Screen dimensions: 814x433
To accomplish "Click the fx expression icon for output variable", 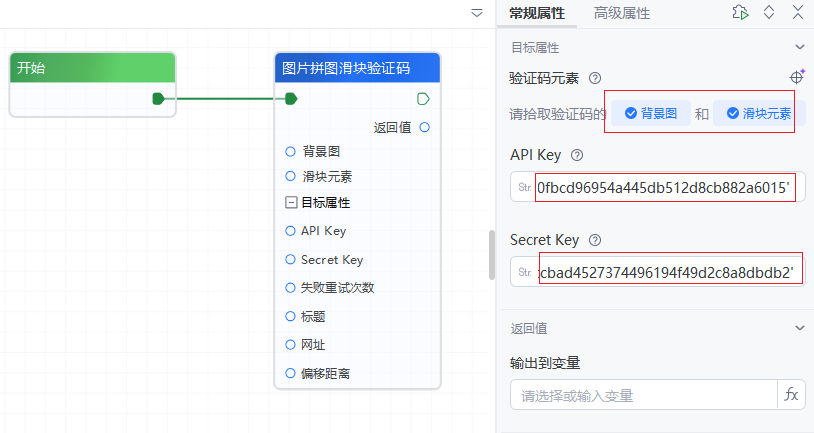I will 791,395.
